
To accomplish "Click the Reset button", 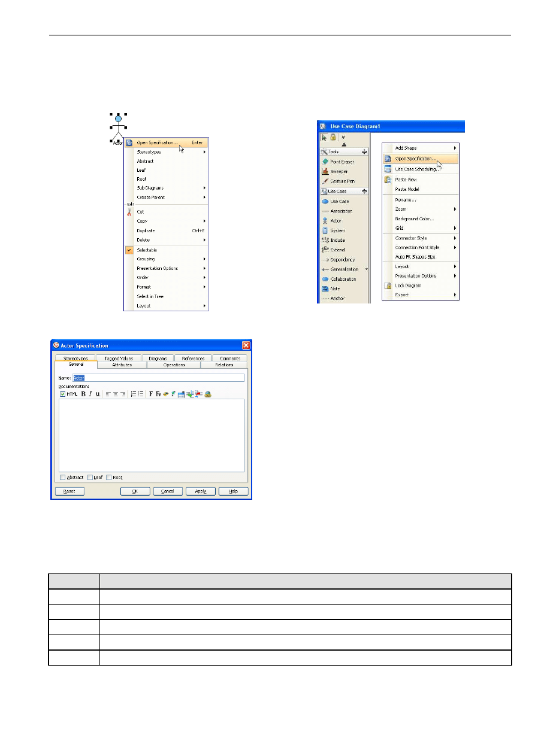I will coord(69,491).
